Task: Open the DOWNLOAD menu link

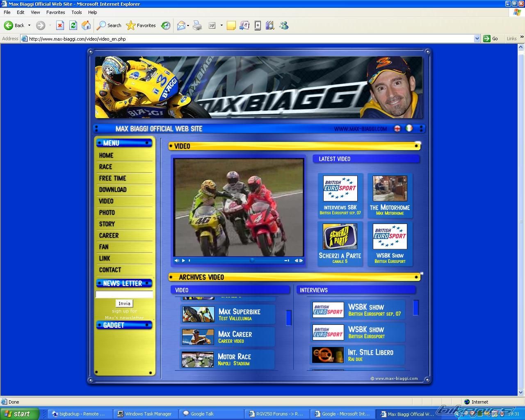Action: pyautogui.click(x=113, y=190)
